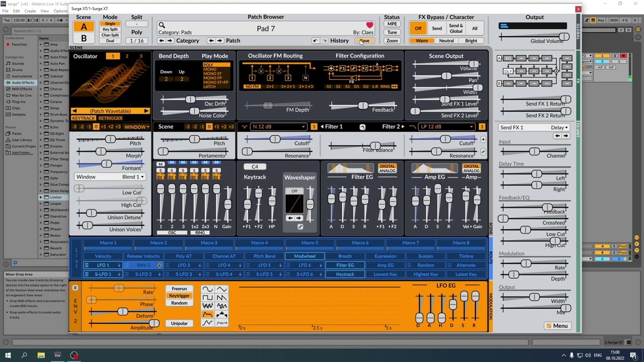Image resolution: width=644 pixels, height=362 pixels.
Task: Click the undo arrow next to History
Action: coord(315,41)
